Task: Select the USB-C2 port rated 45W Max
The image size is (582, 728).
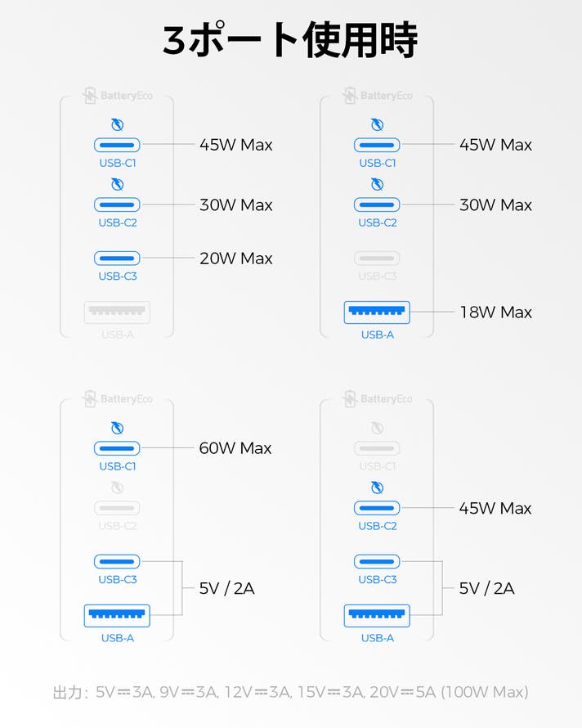Action: (377, 508)
